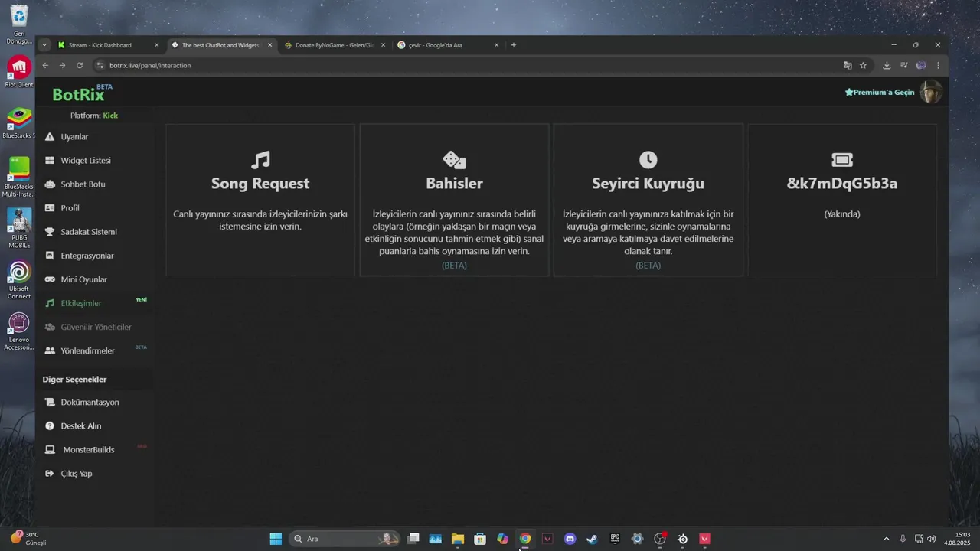Click the taskbar Ara search box

pyautogui.click(x=345, y=539)
